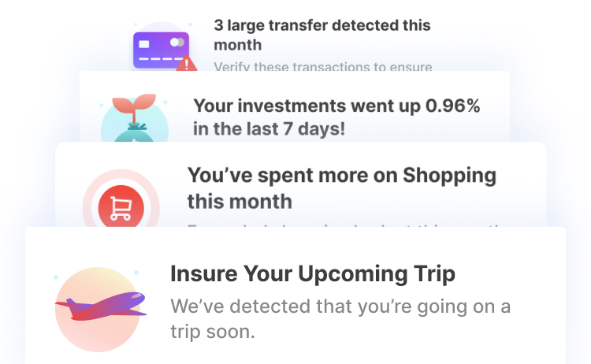
Task: Click the red shopping cart icon
Action: [x=121, y=206]
